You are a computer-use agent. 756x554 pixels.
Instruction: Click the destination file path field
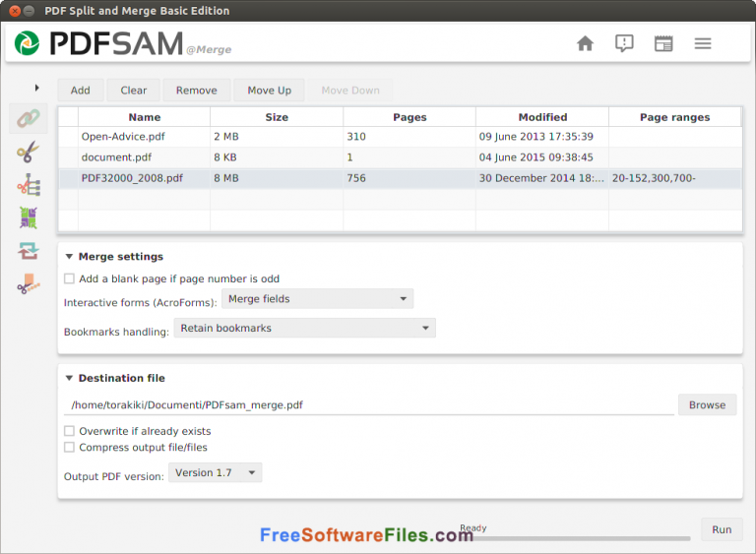point(368,405)
